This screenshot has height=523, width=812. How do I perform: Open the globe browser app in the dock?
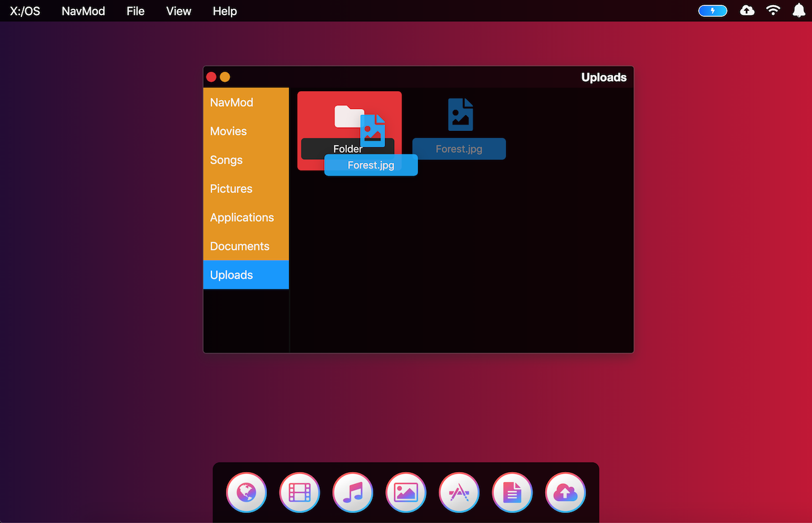tap(246, 492)
